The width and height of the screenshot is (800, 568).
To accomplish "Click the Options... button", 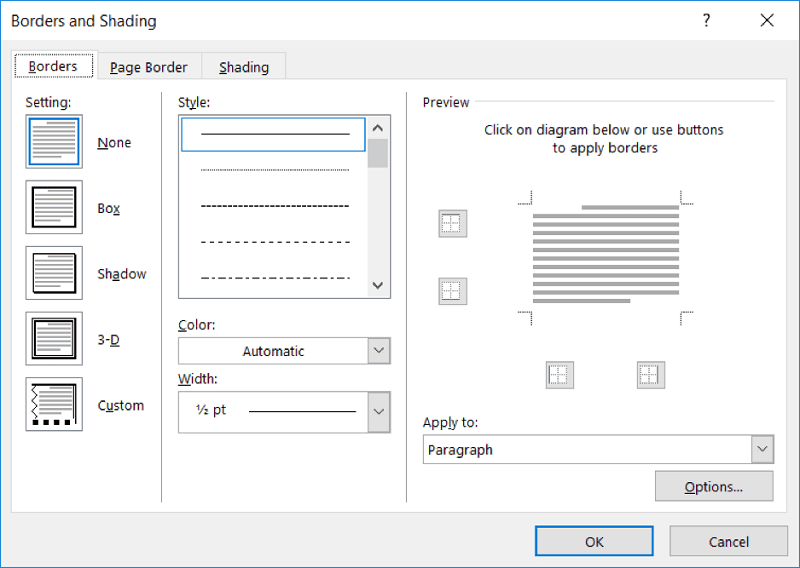I will click(x=713, y=487).
